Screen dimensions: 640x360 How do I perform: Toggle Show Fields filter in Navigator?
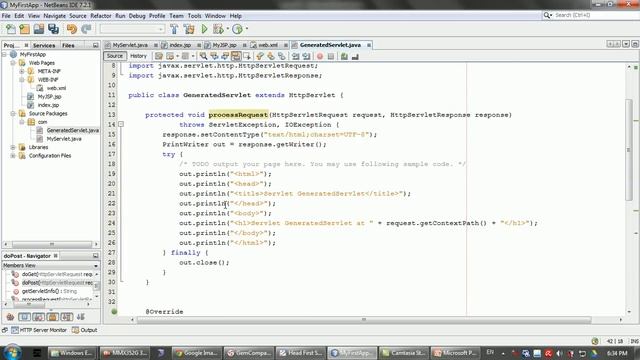click(24, 317)
